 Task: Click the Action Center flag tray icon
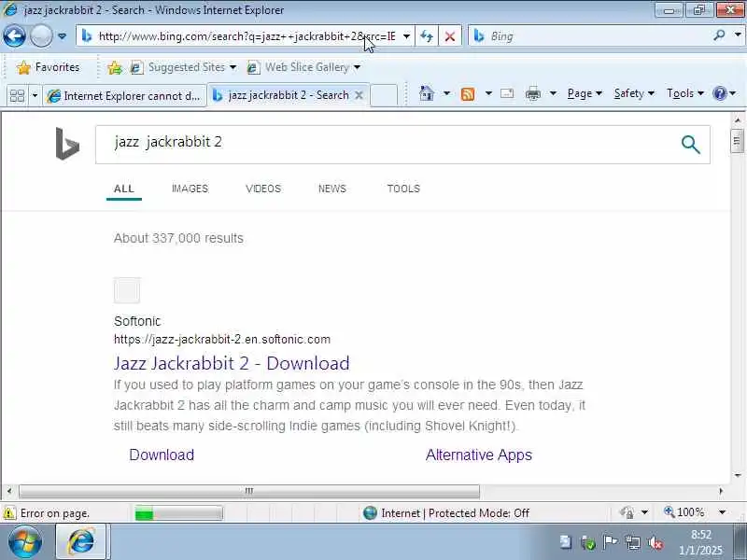tap(610, 542)
